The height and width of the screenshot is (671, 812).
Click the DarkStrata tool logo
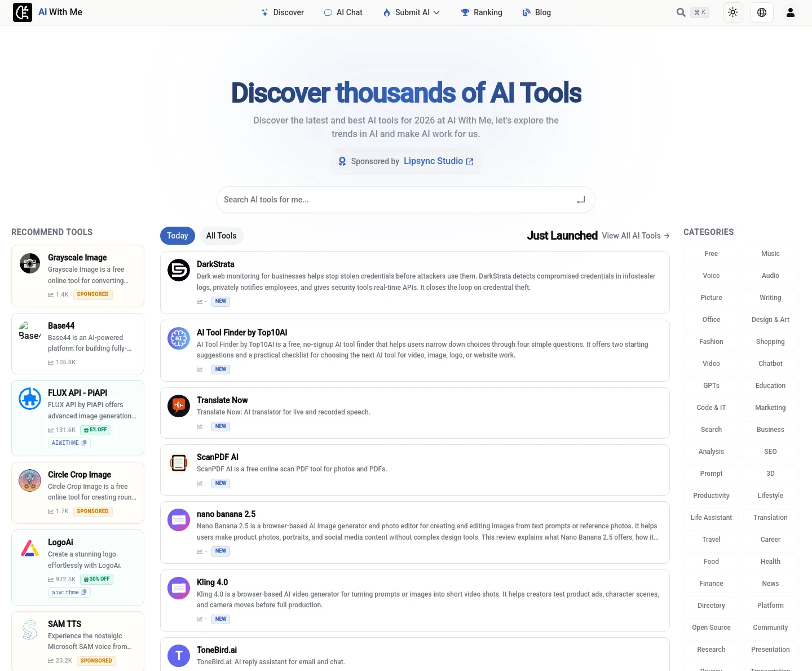click(179, 270)
